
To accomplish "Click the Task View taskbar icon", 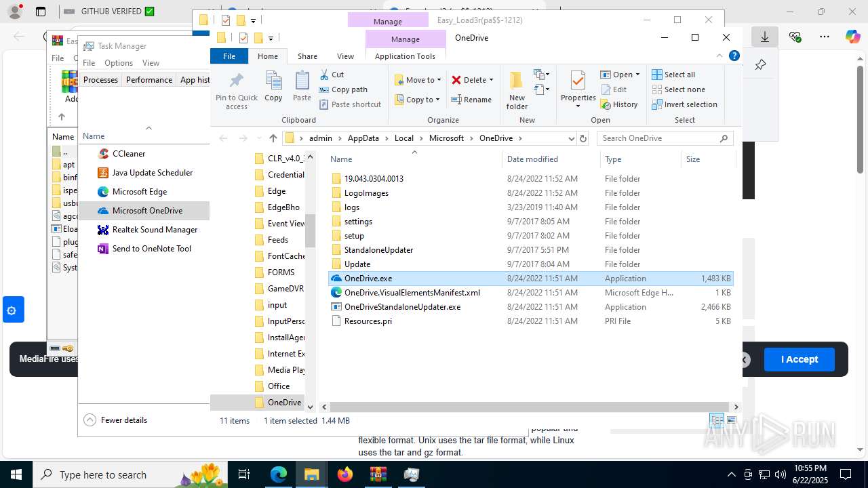I will (245, 474).
